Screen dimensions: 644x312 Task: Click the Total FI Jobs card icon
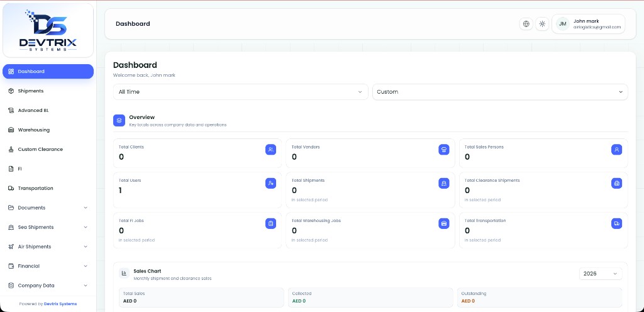click(x=270, y=223)
